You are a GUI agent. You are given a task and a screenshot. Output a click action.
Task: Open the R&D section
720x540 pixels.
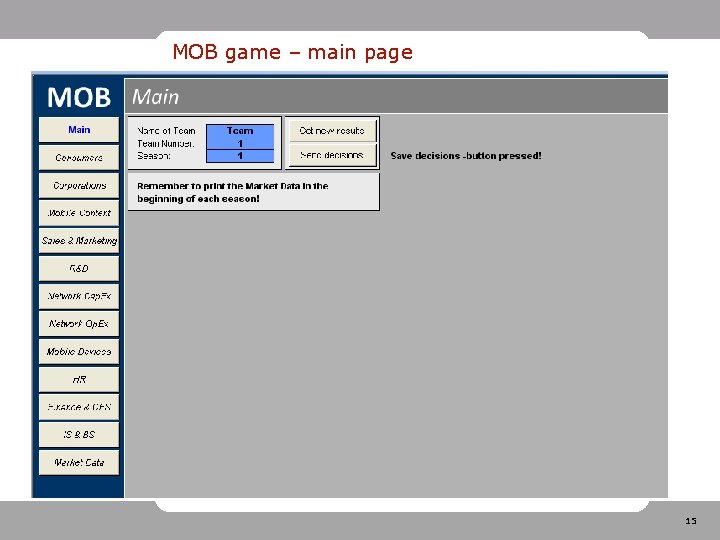[79, 268]
